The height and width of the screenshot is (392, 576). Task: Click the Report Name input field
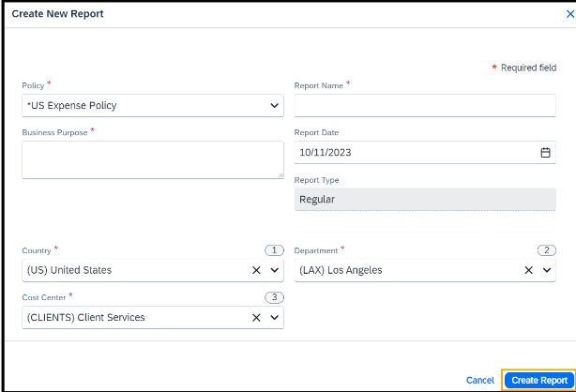coord(425,105)
